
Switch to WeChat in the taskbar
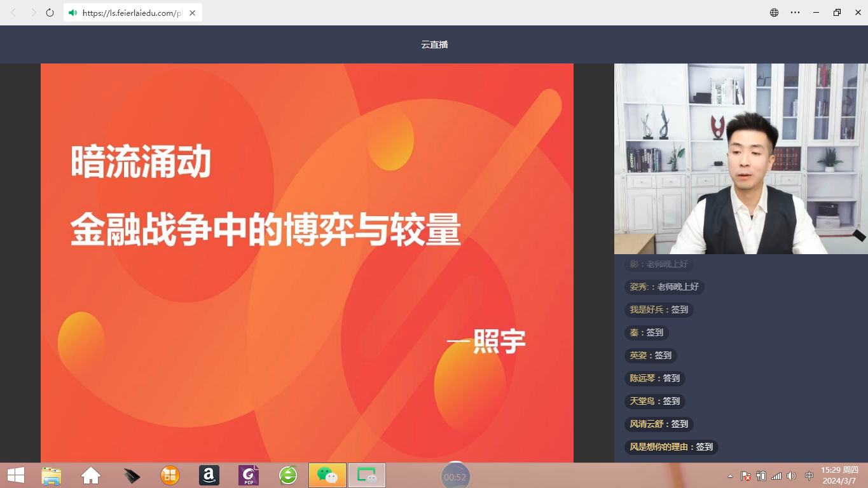click(327, 475)
